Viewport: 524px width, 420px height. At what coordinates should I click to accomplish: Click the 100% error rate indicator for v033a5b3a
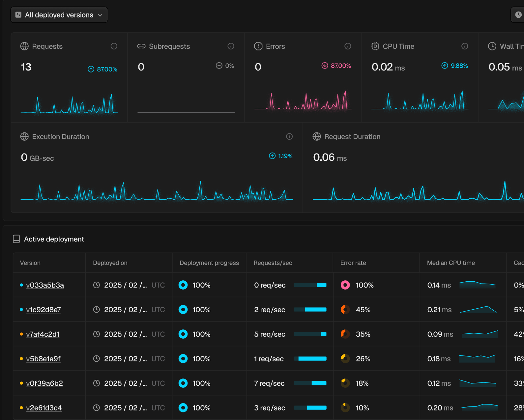(345, 285)
